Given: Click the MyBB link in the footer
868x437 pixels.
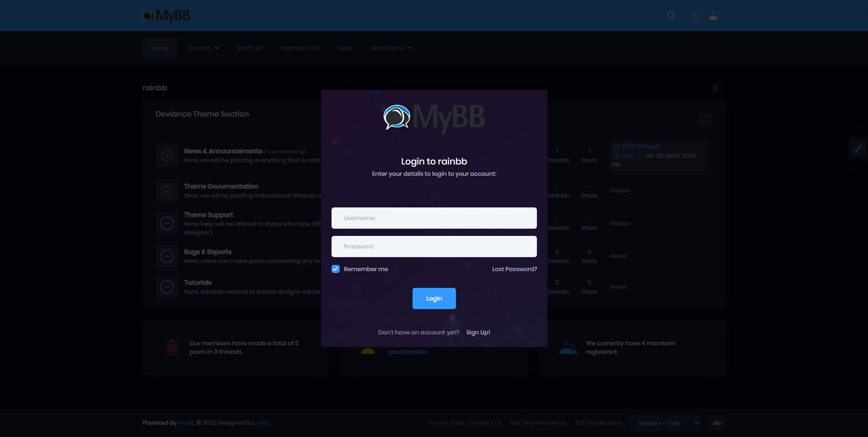Looking at the screenshot, I should (x=186, y=423).
